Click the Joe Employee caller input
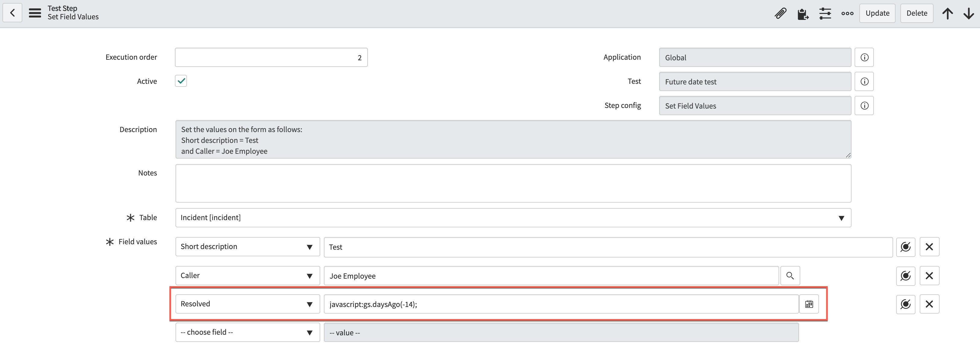The width and height of the screenshot is (980, 354). [551, 276]
